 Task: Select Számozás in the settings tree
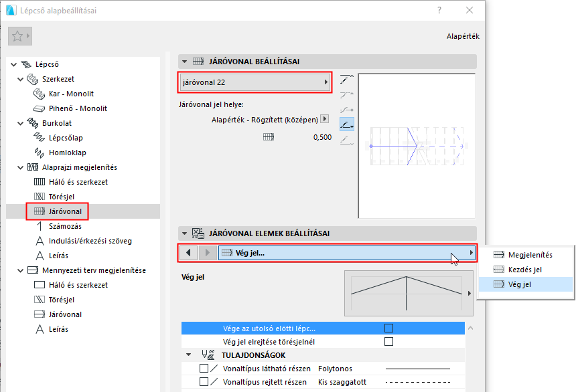66,226
